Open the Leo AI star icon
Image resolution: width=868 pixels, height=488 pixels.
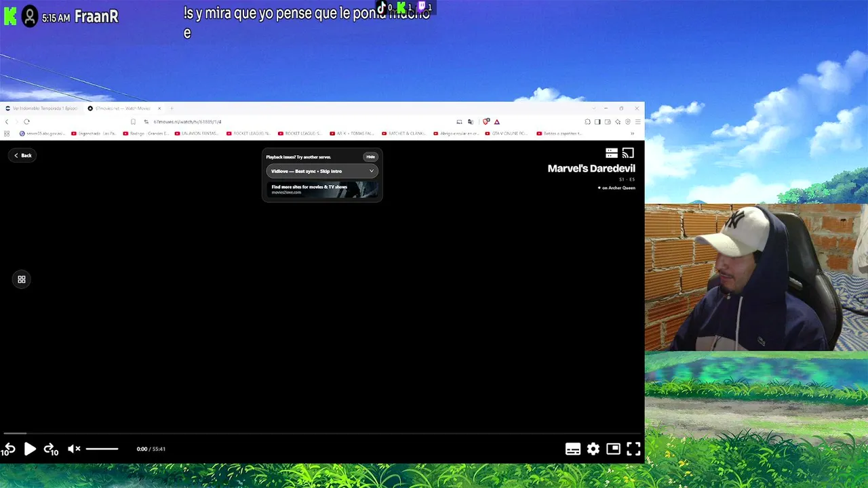[x=618, y=122]
